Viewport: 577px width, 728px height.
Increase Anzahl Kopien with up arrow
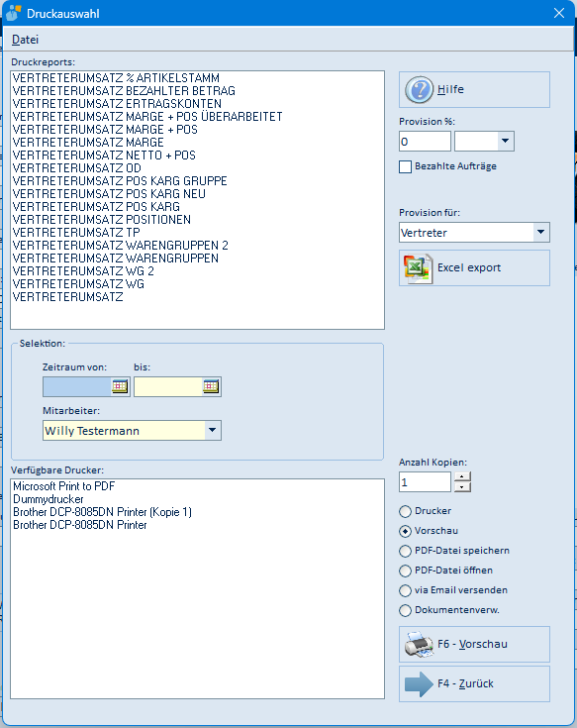click(x=462, y=476)
